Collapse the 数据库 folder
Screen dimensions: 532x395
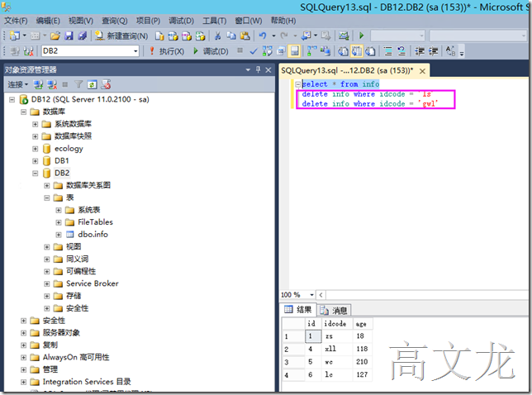tap(23, 112)
